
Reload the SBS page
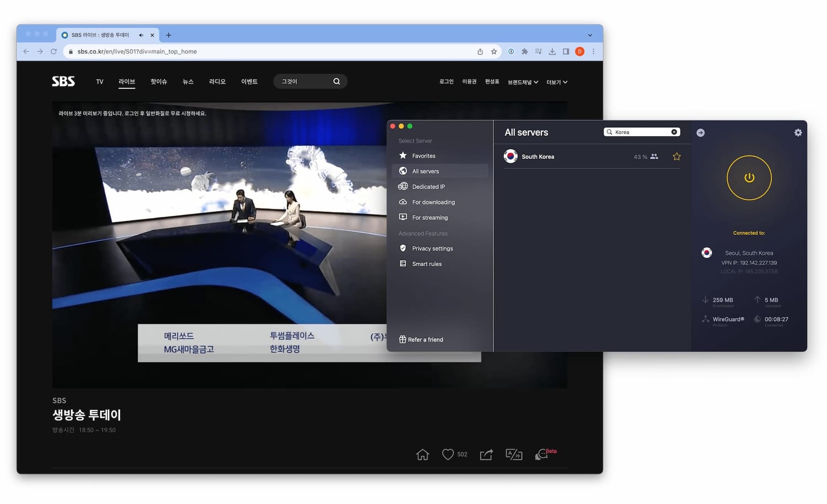53,51
